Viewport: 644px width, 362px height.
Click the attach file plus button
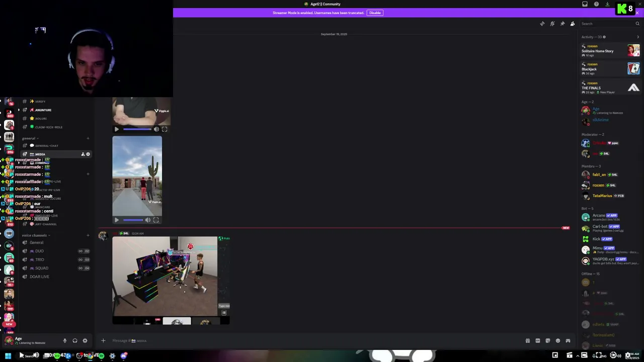coord(103,341)
